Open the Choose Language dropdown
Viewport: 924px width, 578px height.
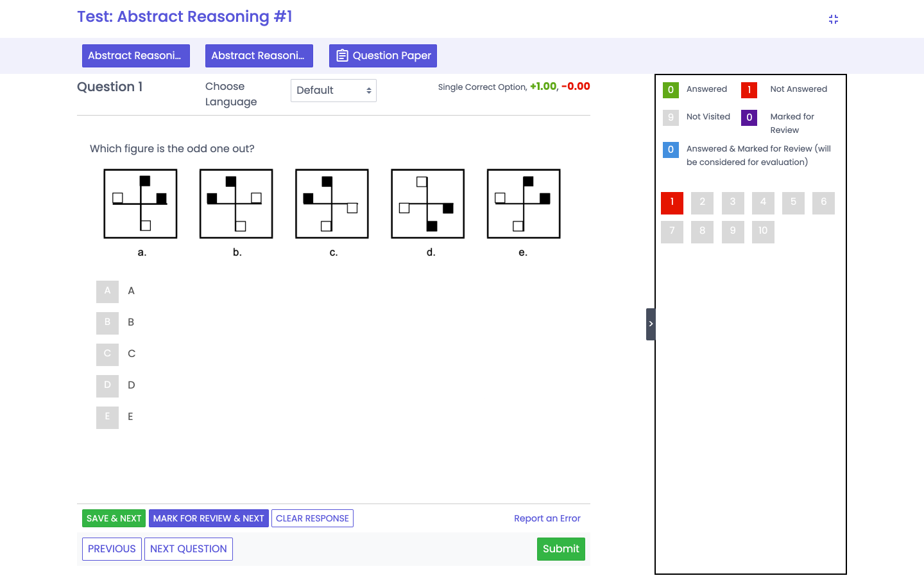[x=333, y=91]
